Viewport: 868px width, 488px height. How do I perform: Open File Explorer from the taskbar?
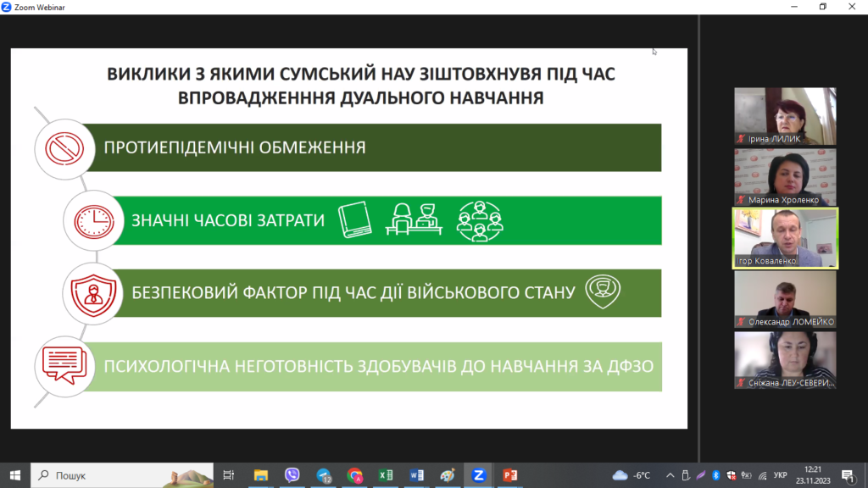click(261, 475)
